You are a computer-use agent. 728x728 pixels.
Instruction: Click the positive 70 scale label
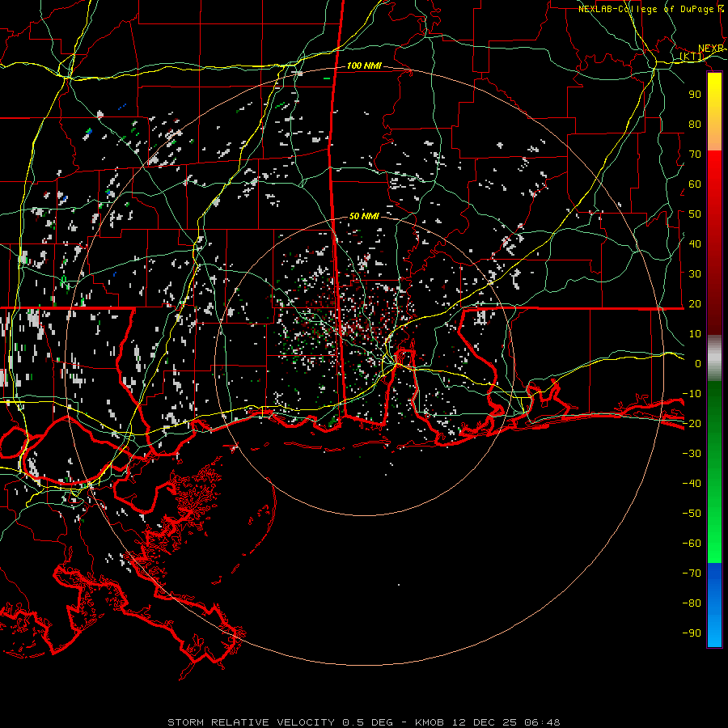coord(695,154)
